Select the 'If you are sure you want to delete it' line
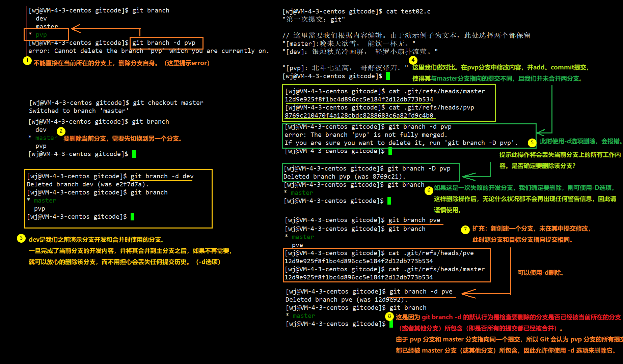623x364 pixels. pos(401,143)
